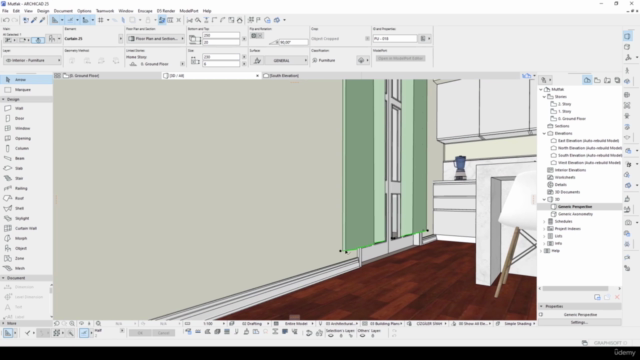Viewport: 640px width, 360px height.
Task: Select East Elevation in Navigator
Action: (588, 141)
